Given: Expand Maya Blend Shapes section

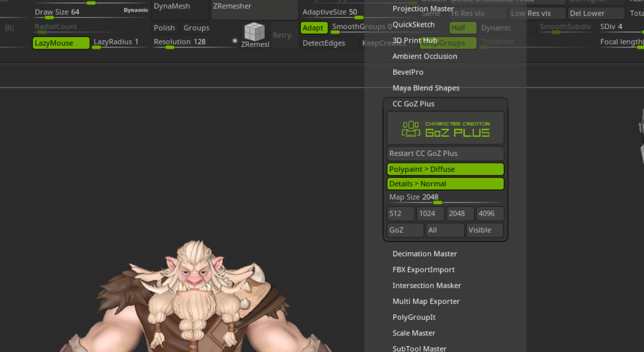Looking at the screenshot, I should pos(425,88).
